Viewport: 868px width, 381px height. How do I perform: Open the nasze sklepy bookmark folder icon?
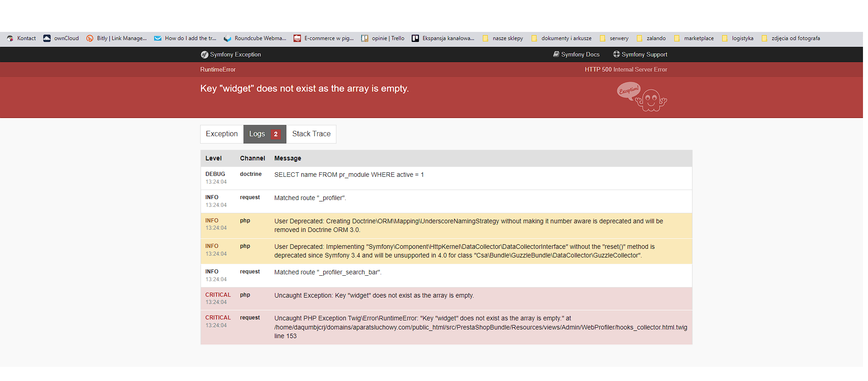[486, 38]
